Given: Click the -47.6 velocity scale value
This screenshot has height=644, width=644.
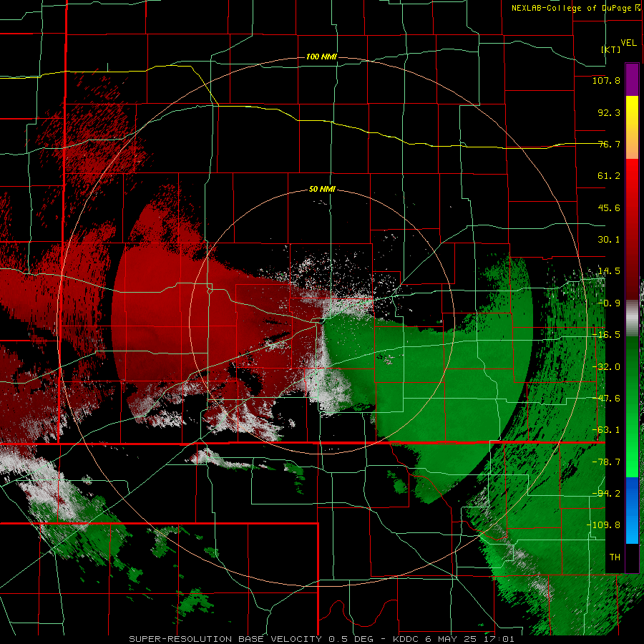Looking at the screenshot, I should (606, 399).
